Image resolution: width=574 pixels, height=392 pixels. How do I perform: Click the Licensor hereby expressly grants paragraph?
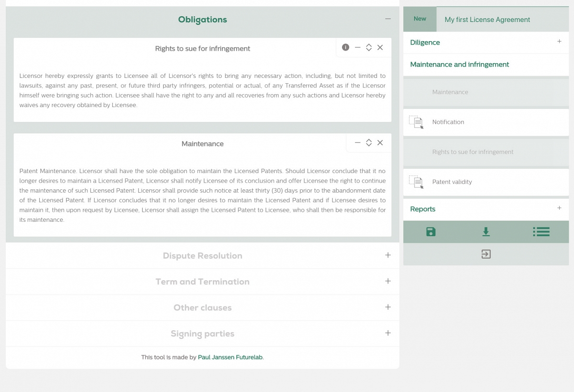(202, 90)
